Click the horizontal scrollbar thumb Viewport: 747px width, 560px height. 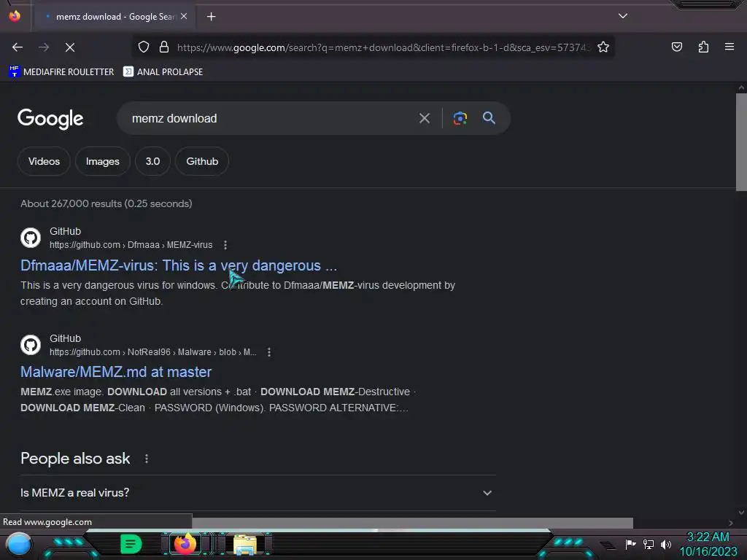point(413,523)
